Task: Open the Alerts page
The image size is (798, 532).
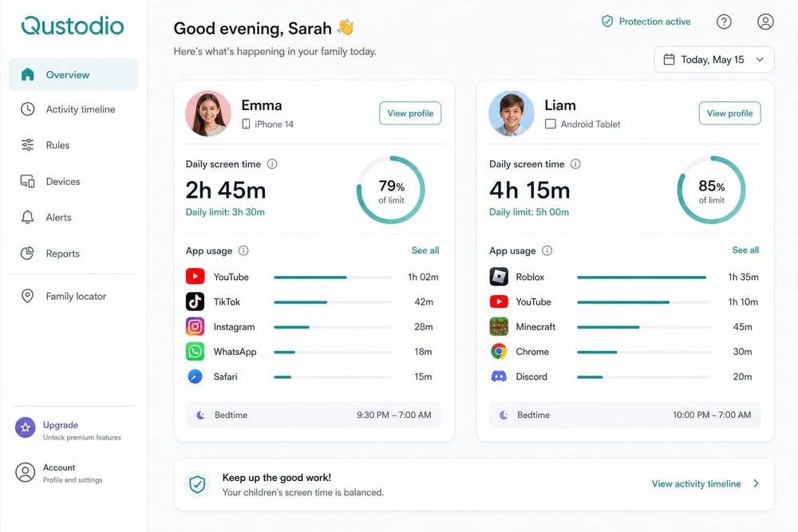Action: [73, 217]
